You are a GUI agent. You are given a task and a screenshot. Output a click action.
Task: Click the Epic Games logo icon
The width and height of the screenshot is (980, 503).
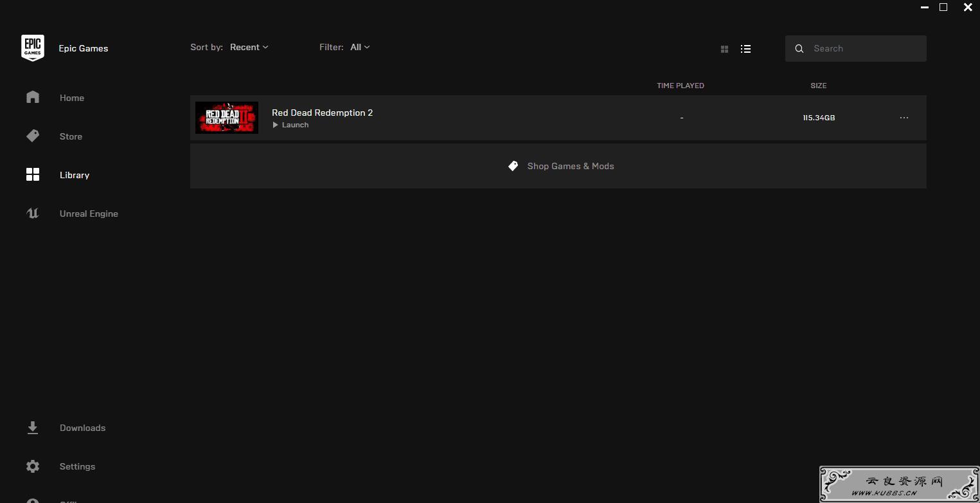tap(33, 48)
